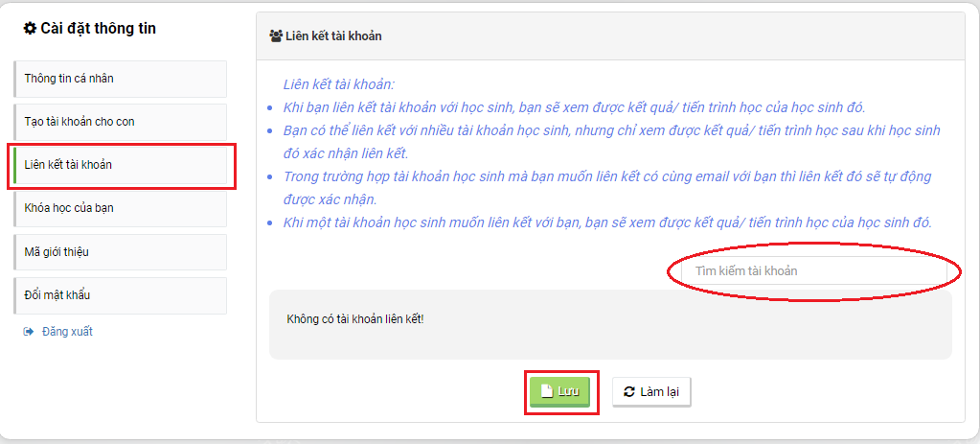This screenshot has width=980, height=444.
Task: Click the users icon in the panel header
Action: (x=275, y=35)
